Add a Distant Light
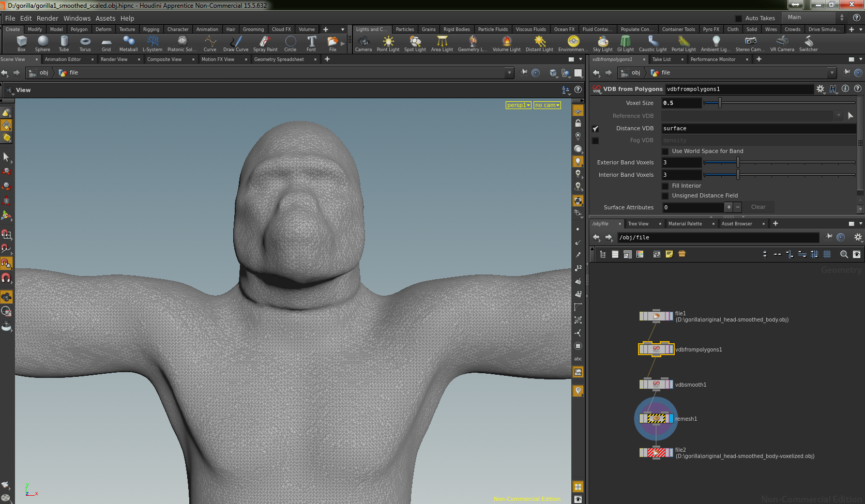Viewport: 865px width, 504px height. (539, 43)
